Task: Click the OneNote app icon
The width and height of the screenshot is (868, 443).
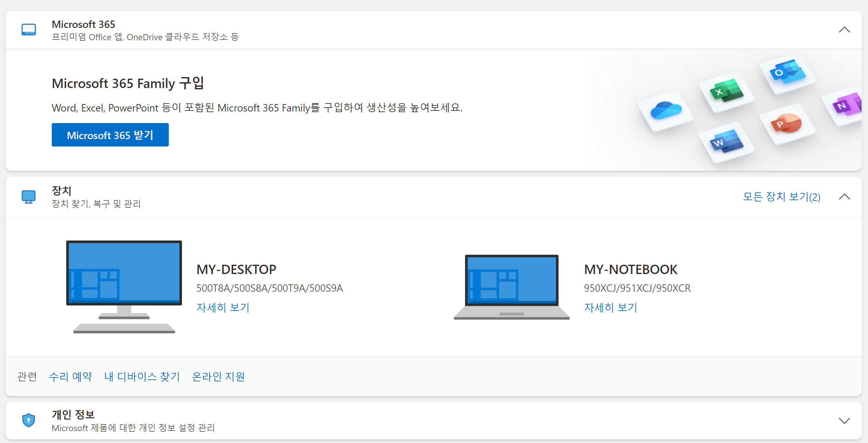Action: click(846, 105)
